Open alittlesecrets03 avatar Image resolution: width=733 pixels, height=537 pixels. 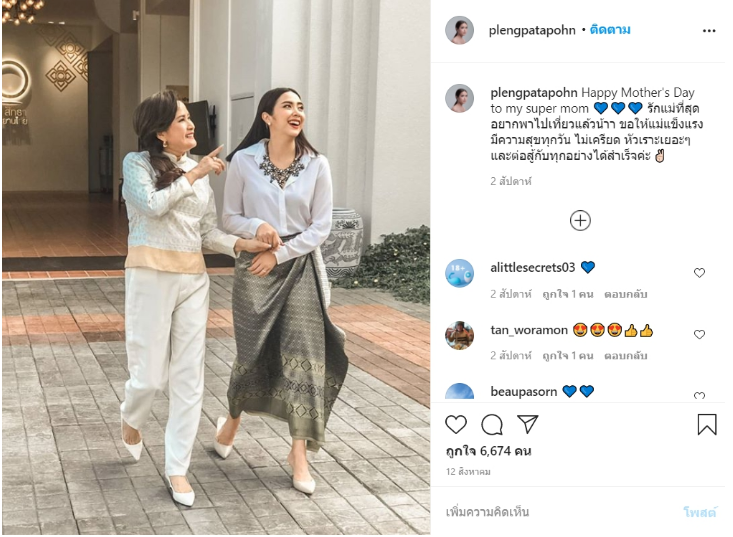point(459,273)
